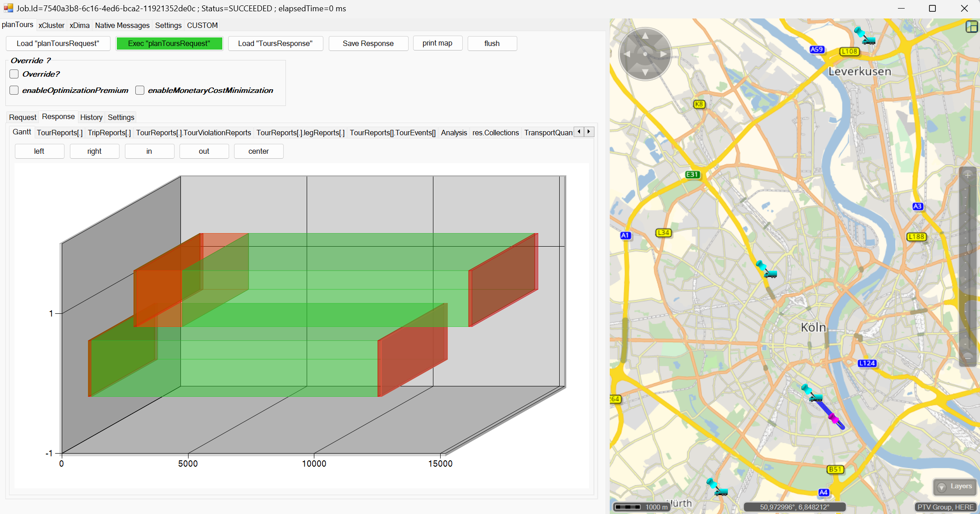The width and height of the screenshot is (980, 514).
Task: Open the map overview toggle icon
Action: coord(971,27)
